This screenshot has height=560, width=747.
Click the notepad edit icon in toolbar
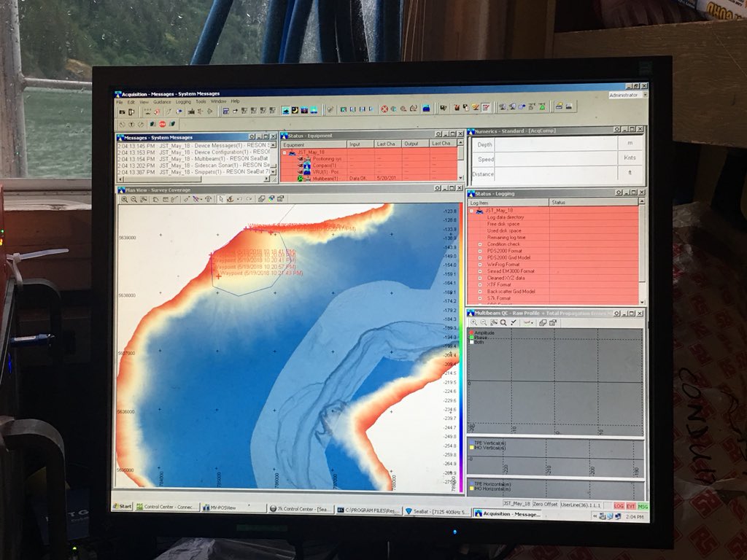486,108
